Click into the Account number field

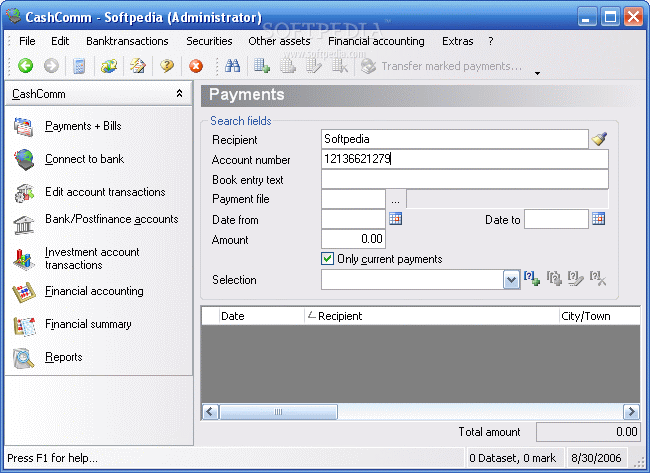[x=465, y=159]
